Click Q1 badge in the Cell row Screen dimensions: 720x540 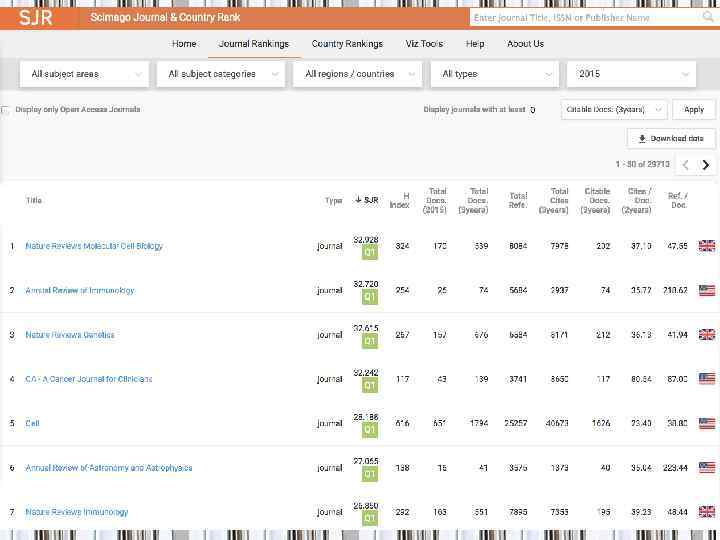tap(370, 430)
